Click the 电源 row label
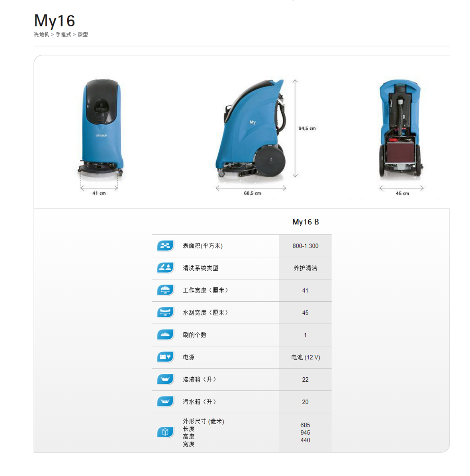The width and height of the screenshot is (470, 476). pyautogui.click(x=189, y=357)
